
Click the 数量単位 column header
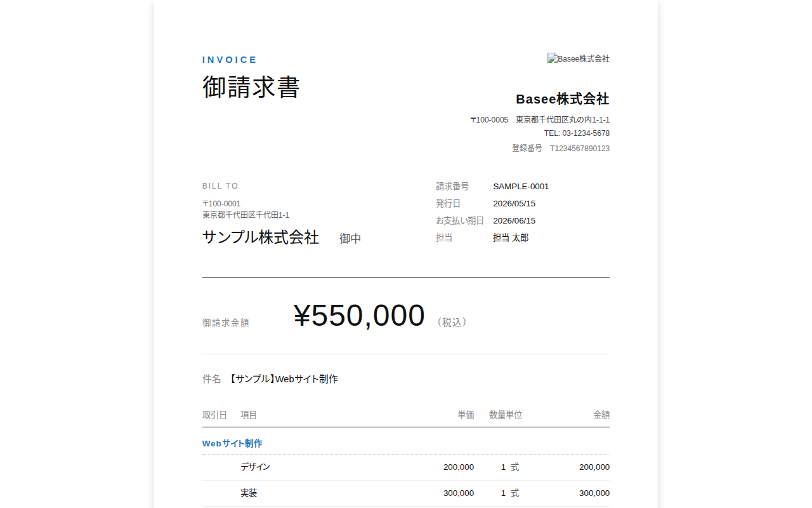[x=506, y=415]
